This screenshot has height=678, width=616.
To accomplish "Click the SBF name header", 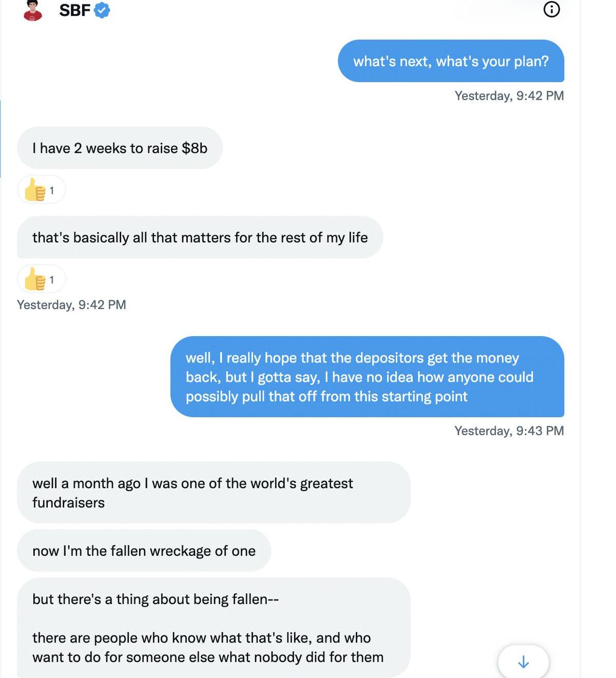I will [75, 10].
